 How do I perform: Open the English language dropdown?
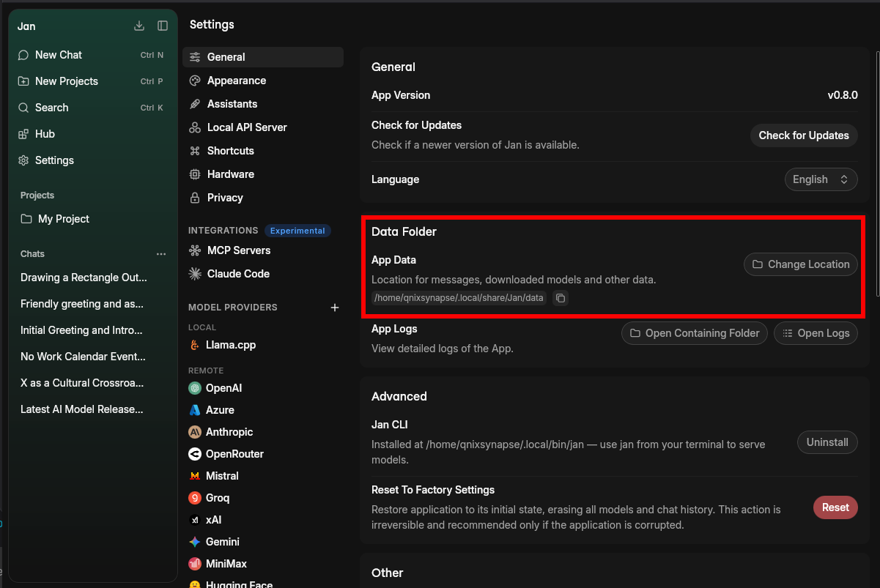[x=821, y=179]
